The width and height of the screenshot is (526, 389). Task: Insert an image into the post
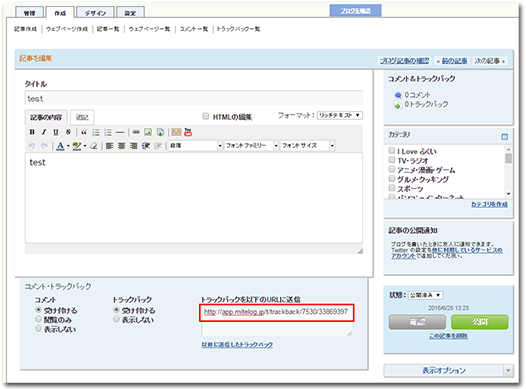[148, 132]
